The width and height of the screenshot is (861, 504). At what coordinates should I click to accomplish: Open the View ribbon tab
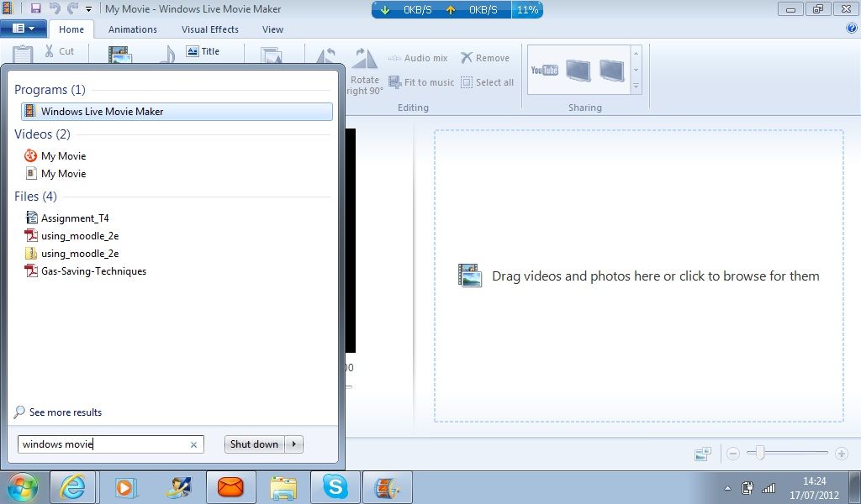(x=272, y=29)
